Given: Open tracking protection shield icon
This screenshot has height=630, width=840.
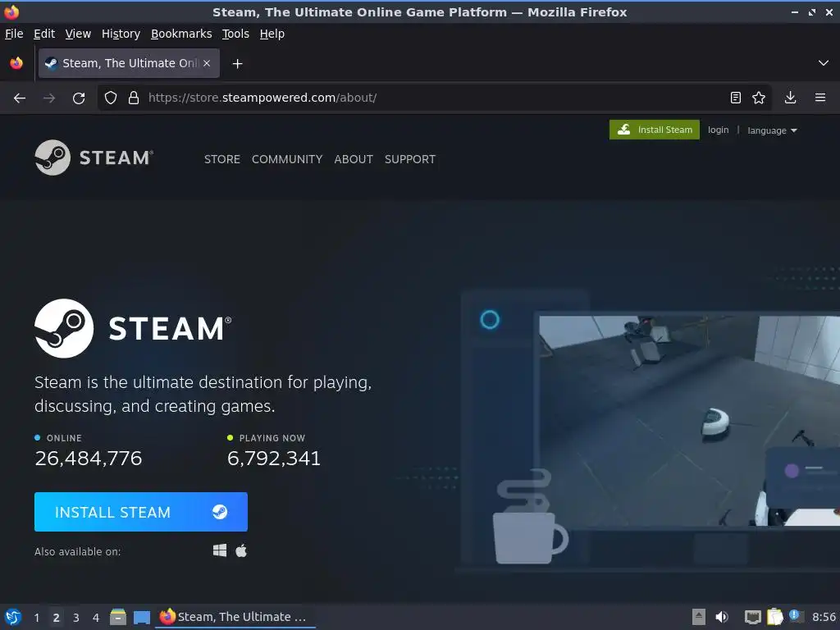Looking at the screenshot, I should pyautogui.click(x=111, y=98).
